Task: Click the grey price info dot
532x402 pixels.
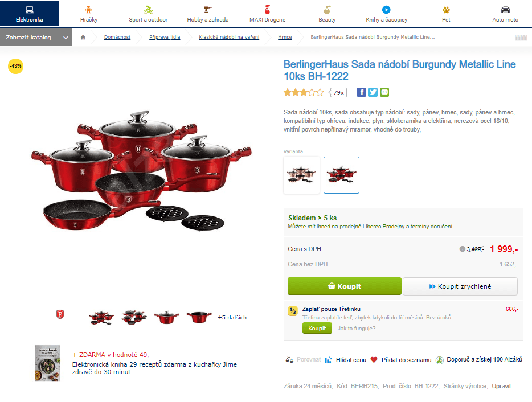Action: tap(462, 249)
